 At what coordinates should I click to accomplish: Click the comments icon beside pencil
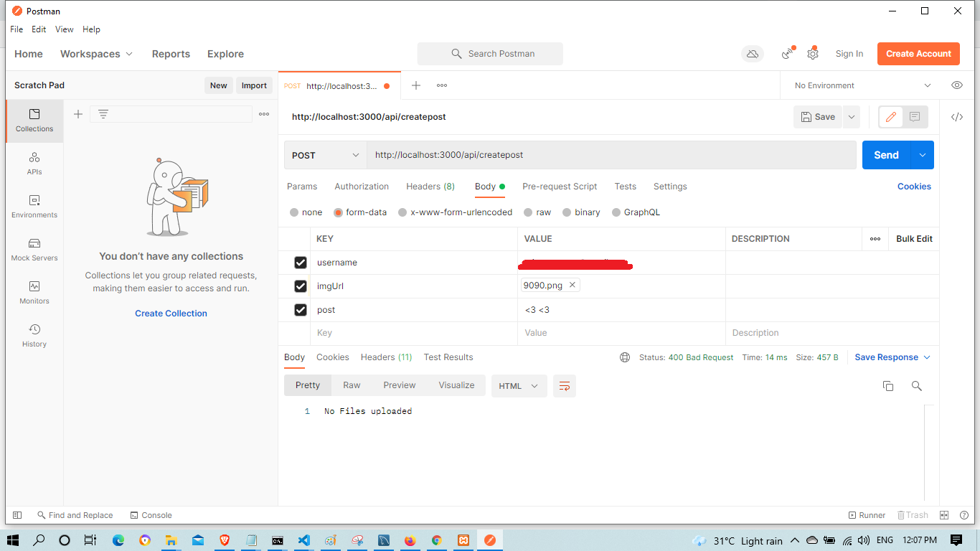tap(915, 117)
